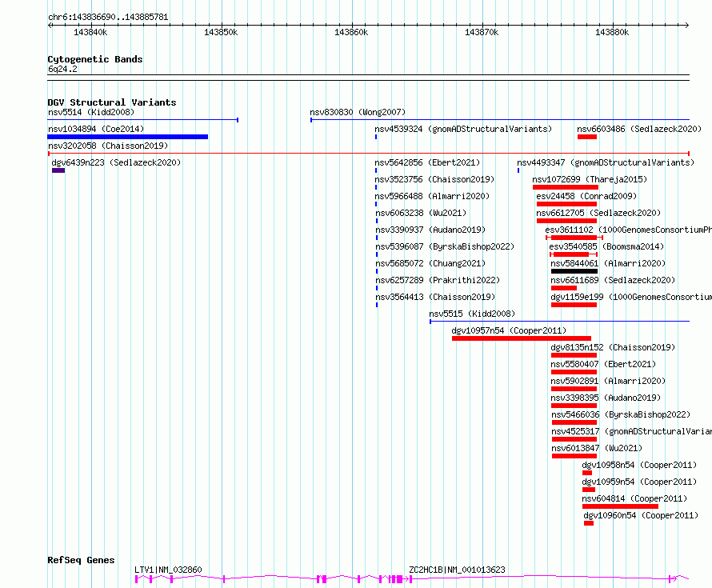Select the nsv5515 (Kidd2008) label

(472, 314)
